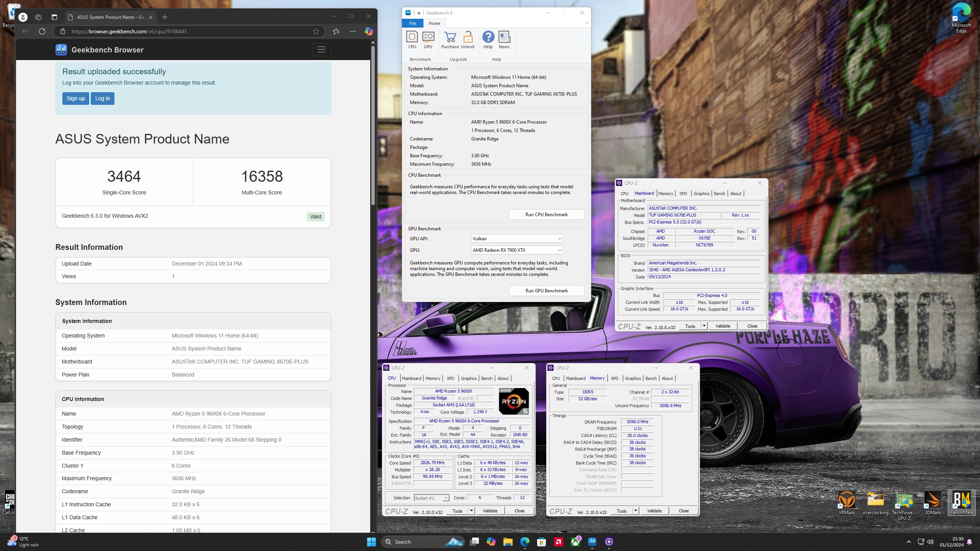Click Close button in Memory CPU-Z window
980x551 pixels.
pyautogui.click(x=684, y=511)
